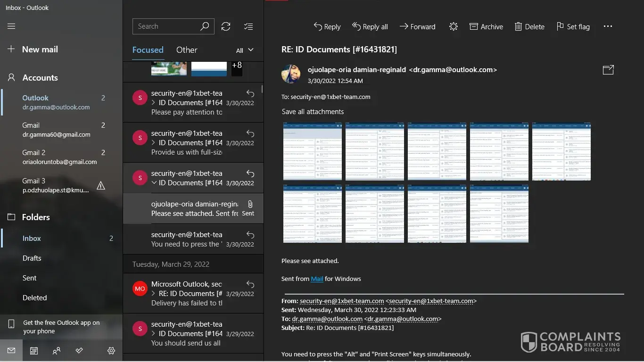Open the To Do checkmark icon
This screenshot has width=644, height=362.
tap(79, 351)
